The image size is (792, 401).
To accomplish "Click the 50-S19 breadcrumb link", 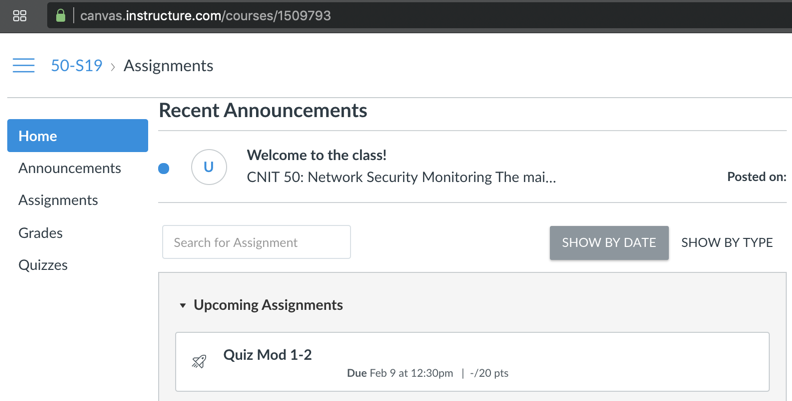I will point(77,66).
